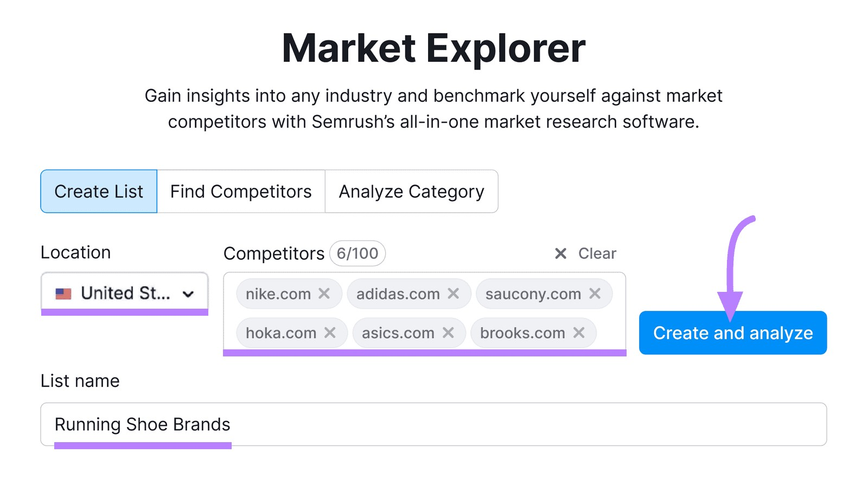Open the Location dropdown
The height and width of the screenshot is (485, 868).
(x=124, y=293)
